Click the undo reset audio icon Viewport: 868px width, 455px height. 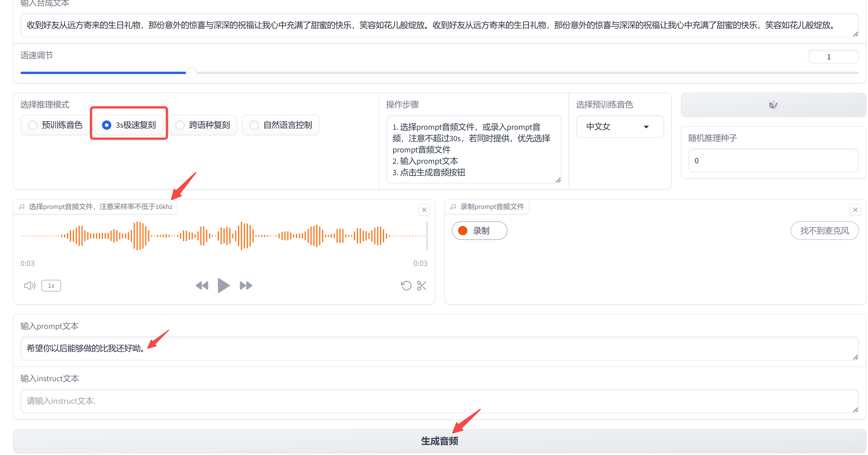click(x=406, y=286)
